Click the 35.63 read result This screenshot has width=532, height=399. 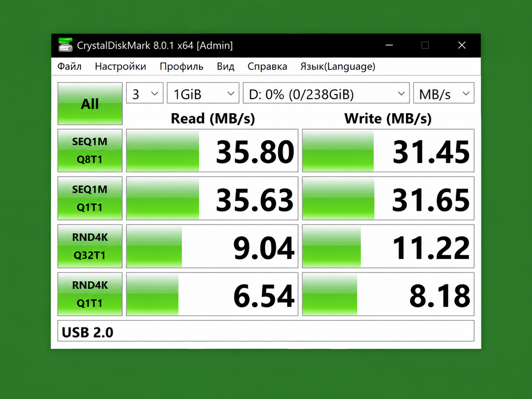point(212,198)
